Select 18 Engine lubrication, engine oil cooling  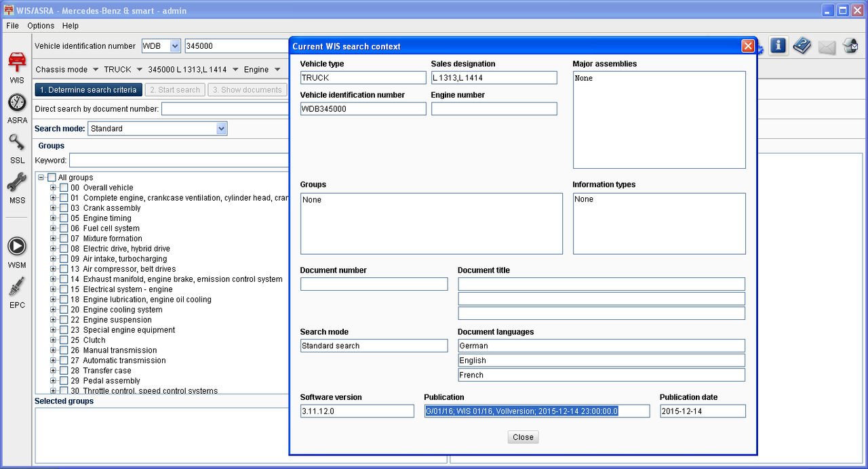pos(140,300)
